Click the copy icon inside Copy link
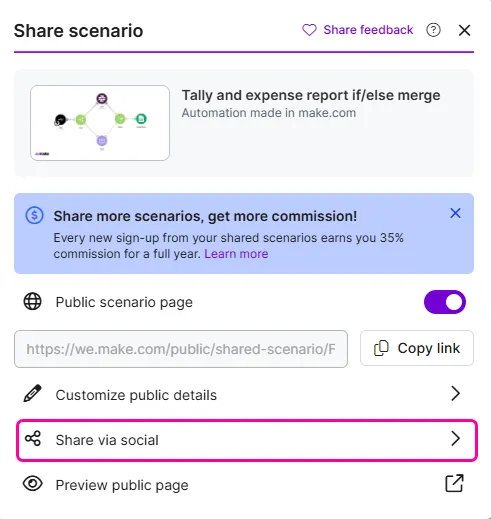This screenshot has height=519, width=491. pyautogui.click(x=381, y=348)
